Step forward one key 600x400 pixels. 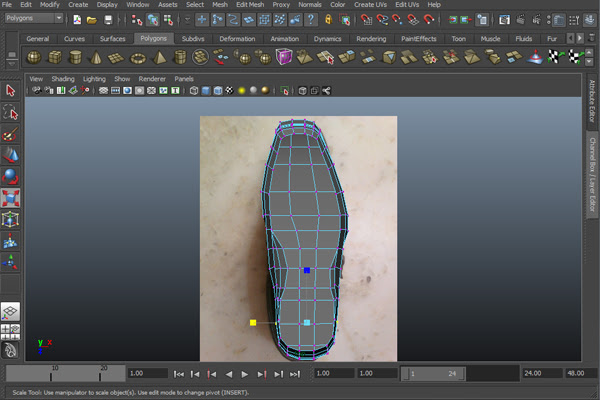(x=262, y=374)
